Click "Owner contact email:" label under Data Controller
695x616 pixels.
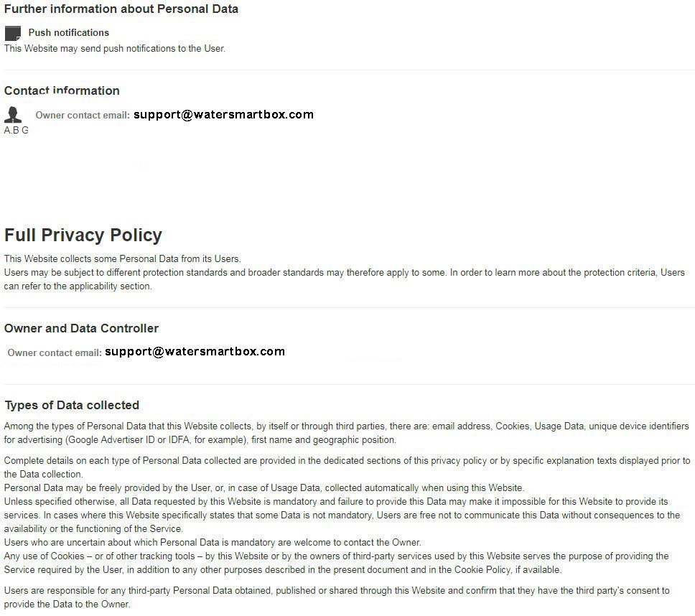[x=55, y=353]
